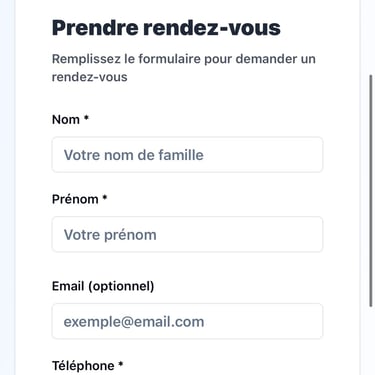Click the word rendez-vous in the subtitle
The height and width of the screenshot is (375, 375).
pos(90,77)
